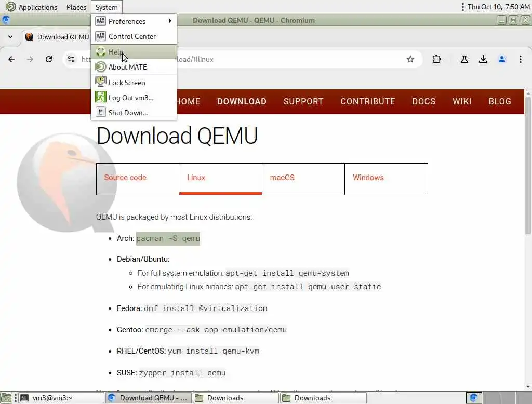Image resolution: width=532 pixels, height=404 pixels.
Task: Open the Applications menu
Action: (37, 7)
